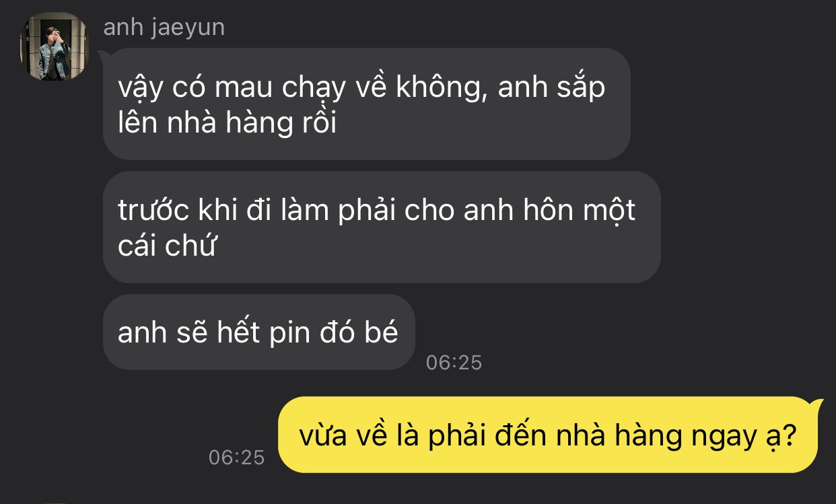Click the 06:25 timestamp beside the yellow bubble
The image size is (836, 504).
(x=237, y=458)
